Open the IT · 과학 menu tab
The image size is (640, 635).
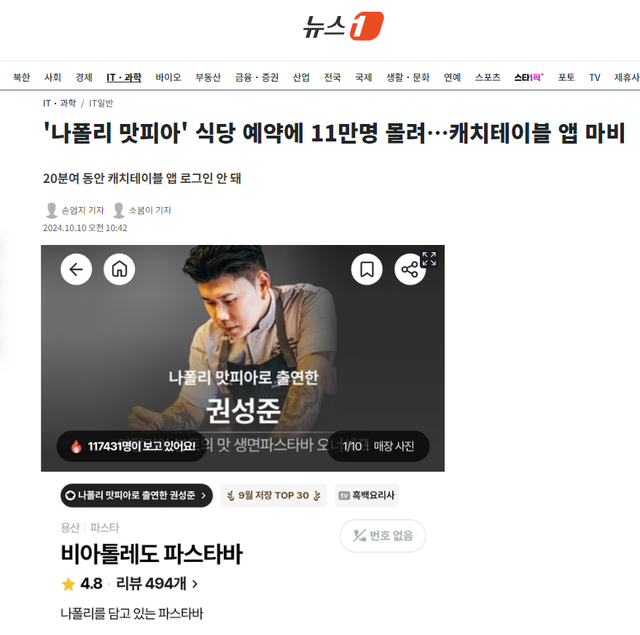pyautogui.click(x=124, y=77)
